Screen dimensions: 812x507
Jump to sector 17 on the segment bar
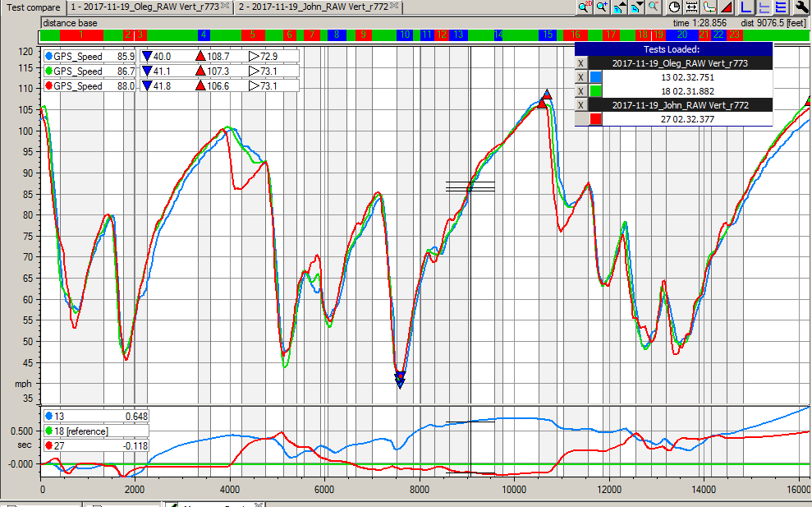pos(611,35)
